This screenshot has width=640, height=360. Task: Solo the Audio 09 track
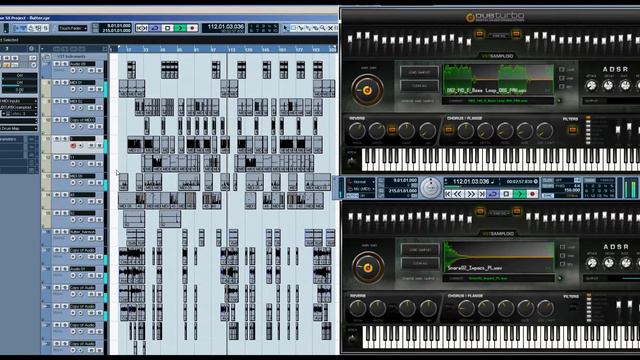(x=64, y=64)
